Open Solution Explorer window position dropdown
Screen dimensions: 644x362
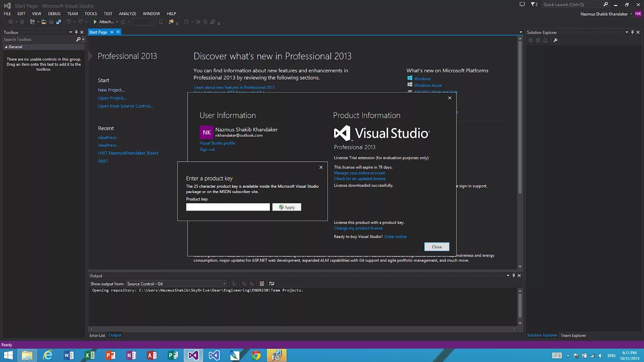[x=627, y=32]
